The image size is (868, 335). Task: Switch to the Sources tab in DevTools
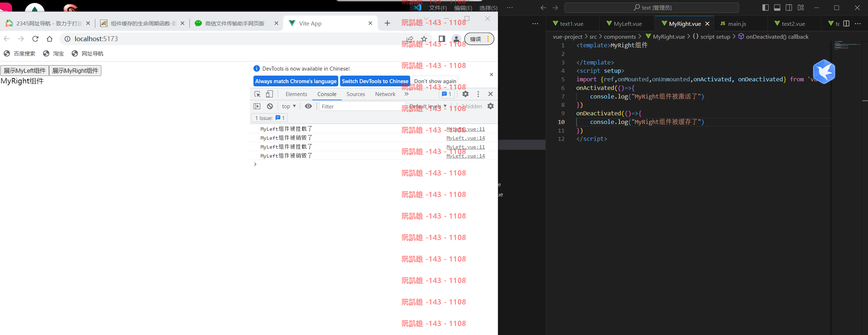click(x=355, y=94)
